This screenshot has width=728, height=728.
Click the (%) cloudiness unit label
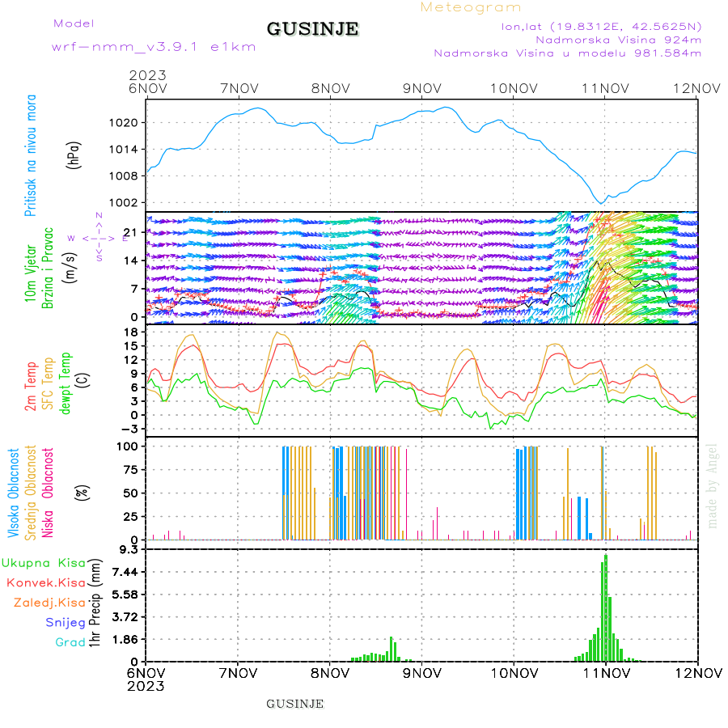83,493
